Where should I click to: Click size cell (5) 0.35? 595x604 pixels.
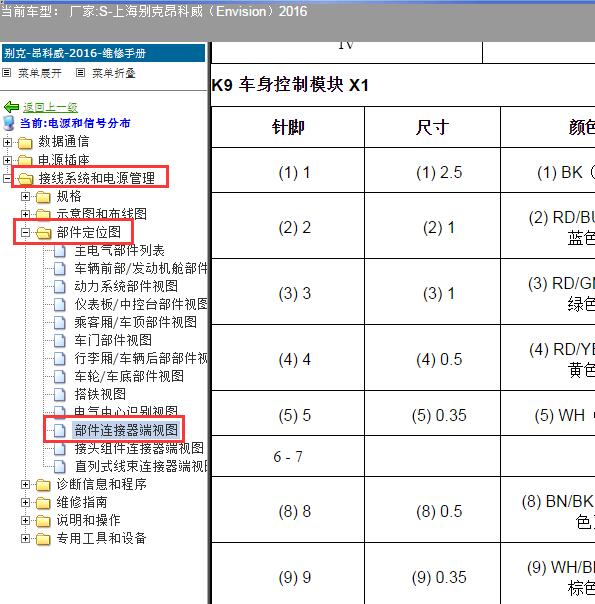click(x=432, y=413)
